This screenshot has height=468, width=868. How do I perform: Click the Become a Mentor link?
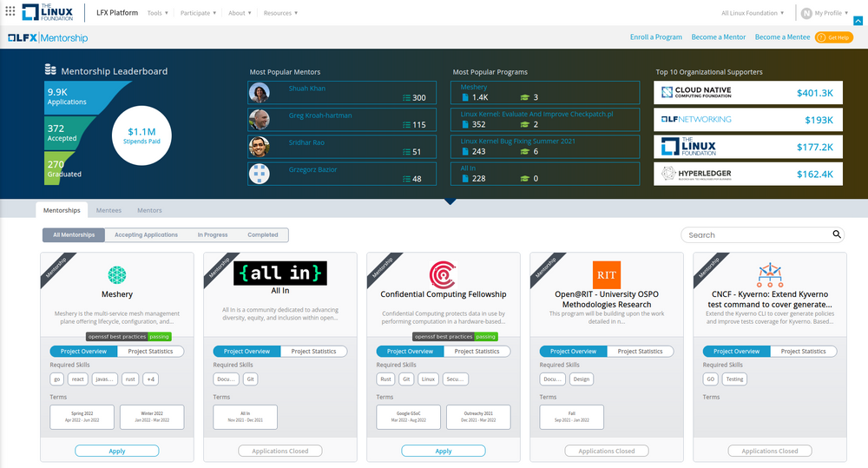click(718, 37)
